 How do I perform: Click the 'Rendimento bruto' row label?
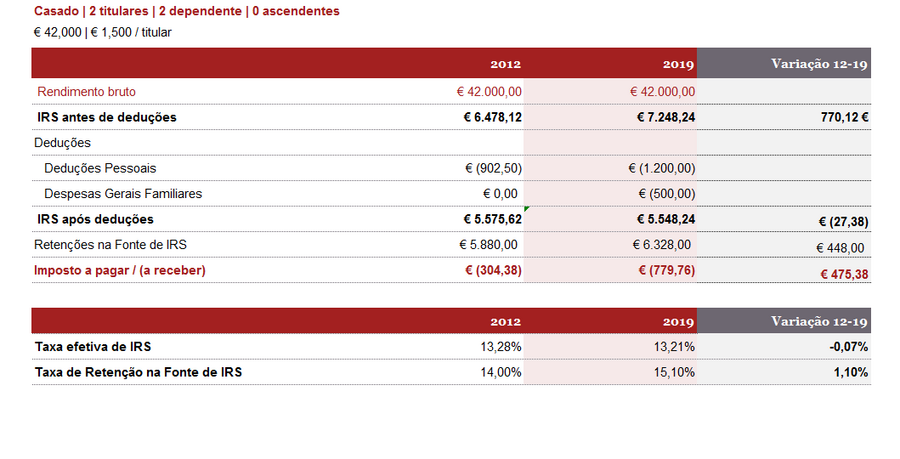[87, 92]
